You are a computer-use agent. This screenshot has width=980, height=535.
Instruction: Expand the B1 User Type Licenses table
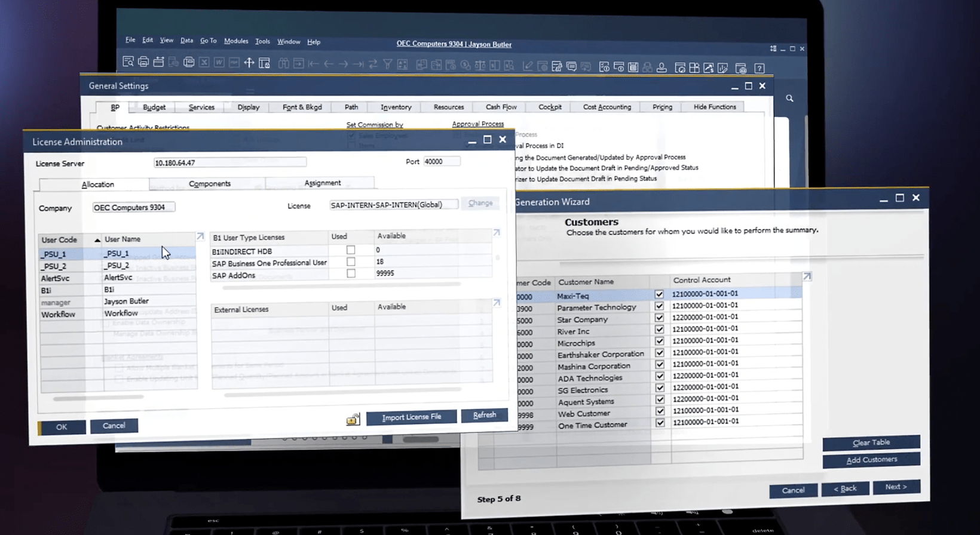(x=497, y=232)
